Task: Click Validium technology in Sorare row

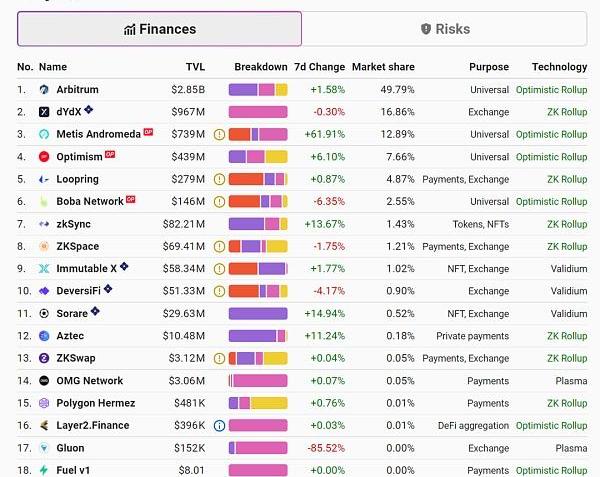Action: point(569,314)
